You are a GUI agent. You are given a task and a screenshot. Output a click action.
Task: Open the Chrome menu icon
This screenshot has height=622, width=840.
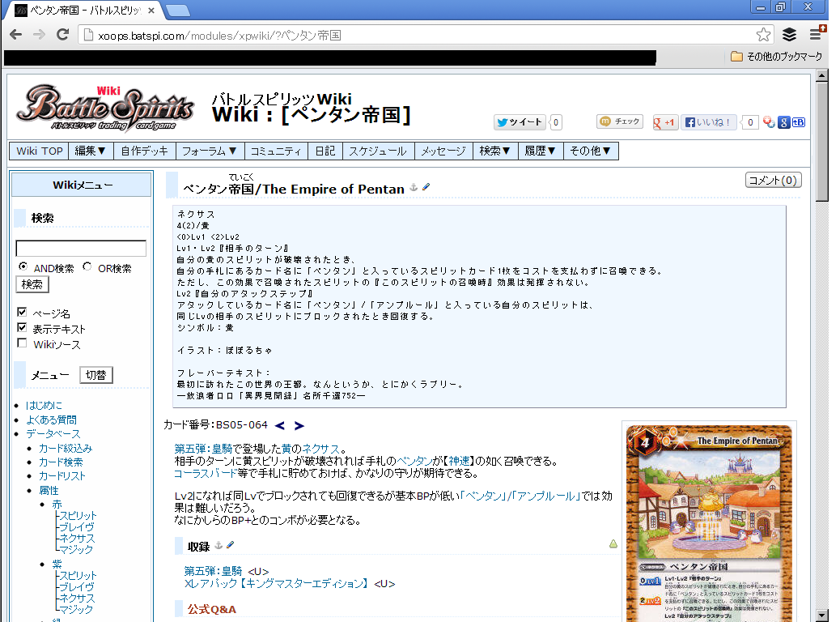coord(817,34)
